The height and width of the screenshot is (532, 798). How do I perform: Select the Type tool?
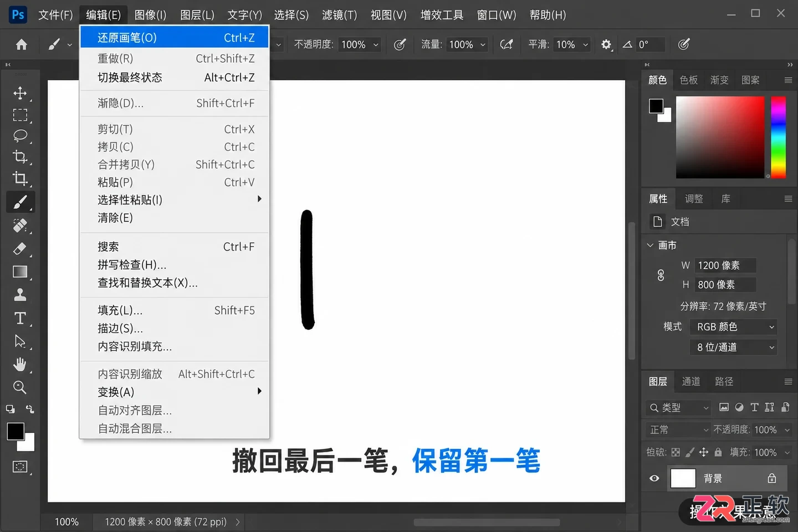pos(20,318)
